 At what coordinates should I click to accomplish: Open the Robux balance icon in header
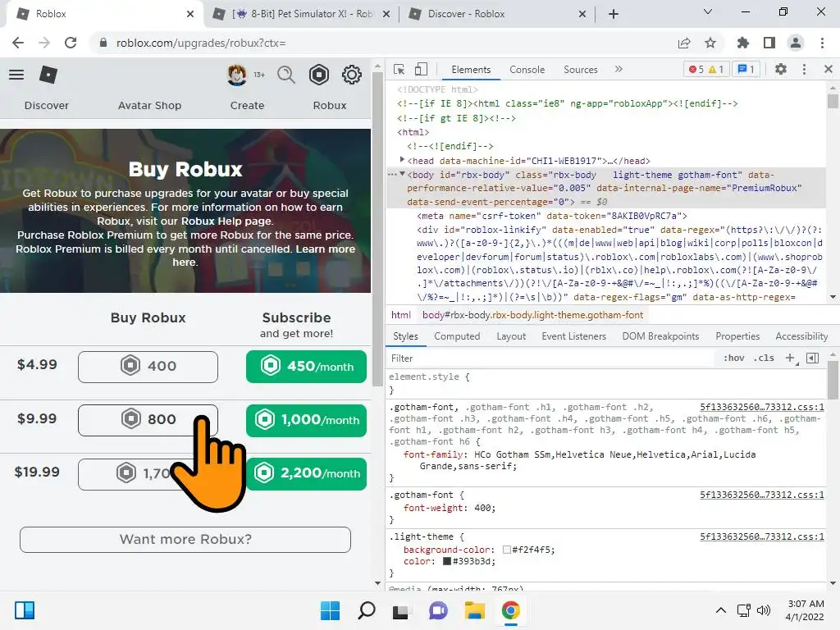(319, 75)
